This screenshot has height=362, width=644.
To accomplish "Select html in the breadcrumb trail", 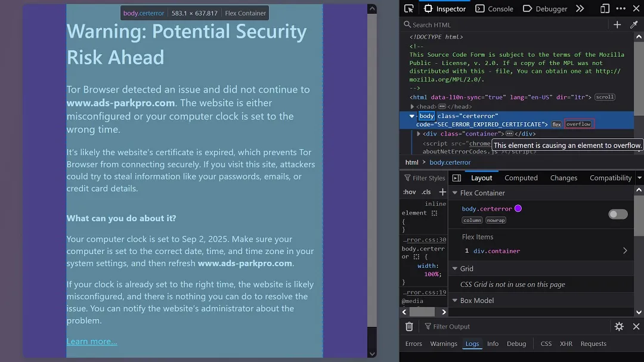I will pos(411,162).
